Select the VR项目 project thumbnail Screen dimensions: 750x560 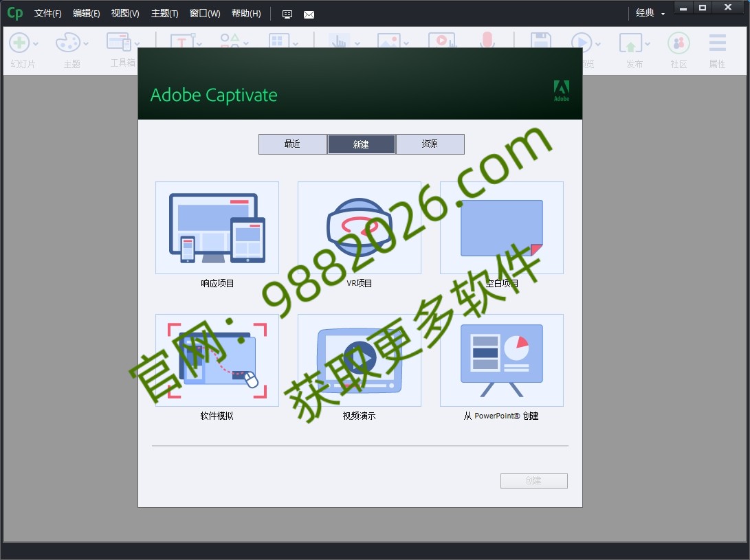click(360, 227)
